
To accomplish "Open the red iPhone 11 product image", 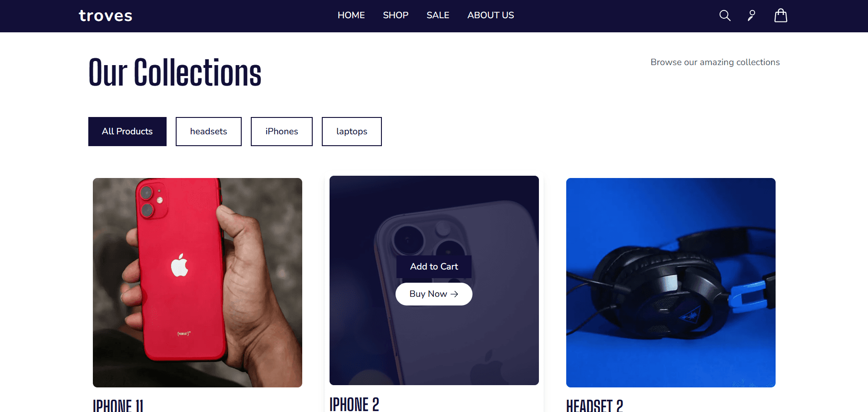I will [198, 283].
